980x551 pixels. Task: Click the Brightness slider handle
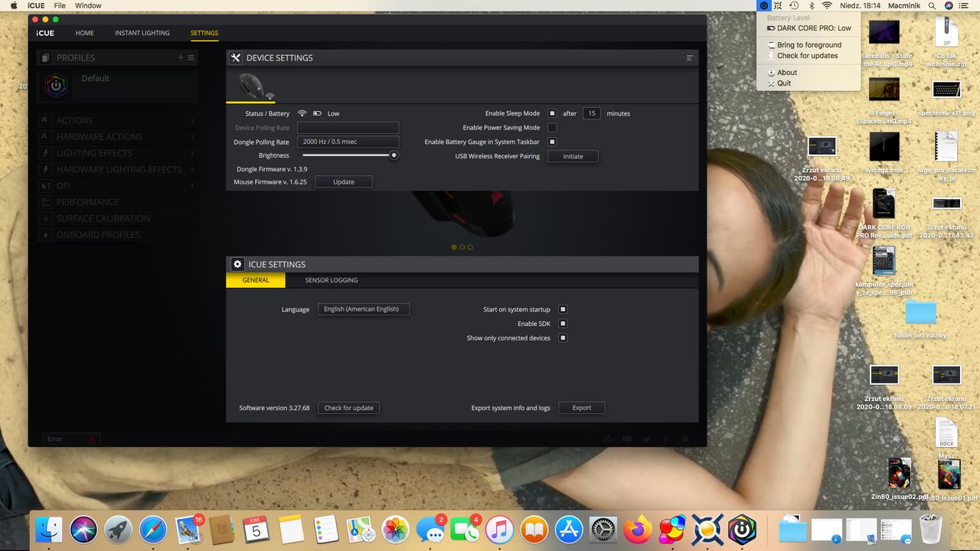[394, 155]
